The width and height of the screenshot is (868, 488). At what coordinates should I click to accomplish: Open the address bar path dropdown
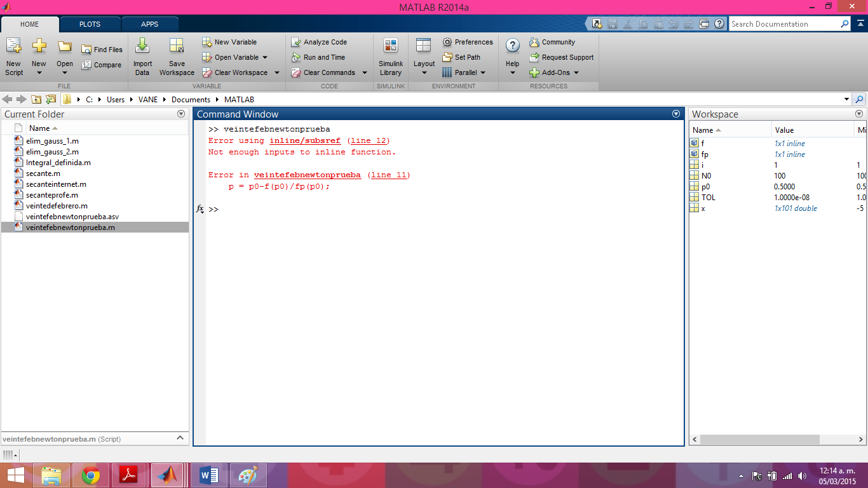tap(846, 100)
